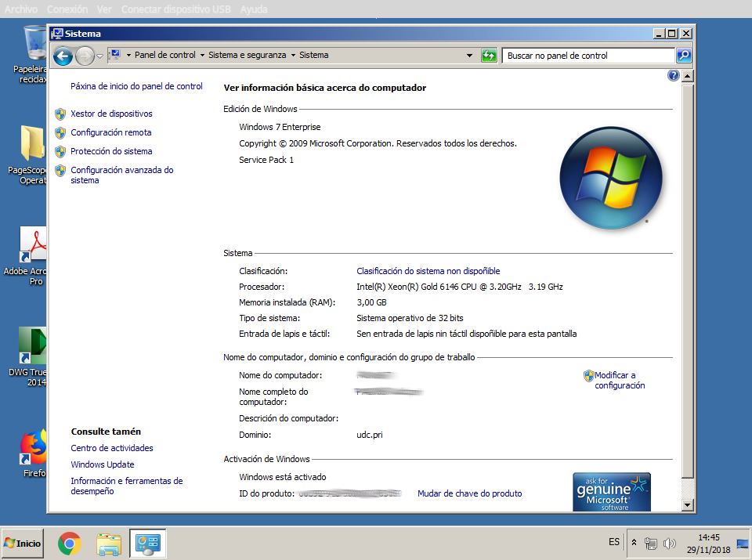Select the DWG TrueView 2014 desktop shortcut

28,357
